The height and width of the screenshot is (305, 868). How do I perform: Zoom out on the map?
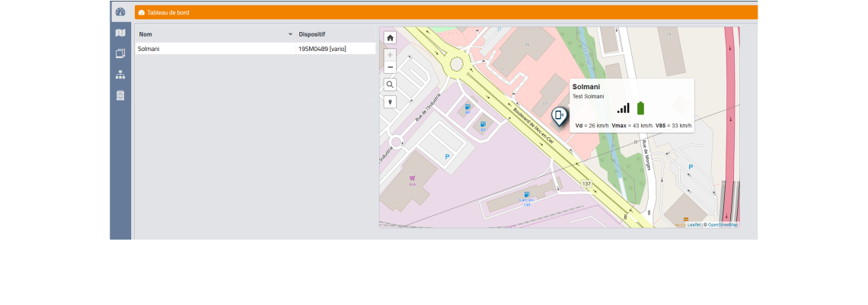pos(390,67)
